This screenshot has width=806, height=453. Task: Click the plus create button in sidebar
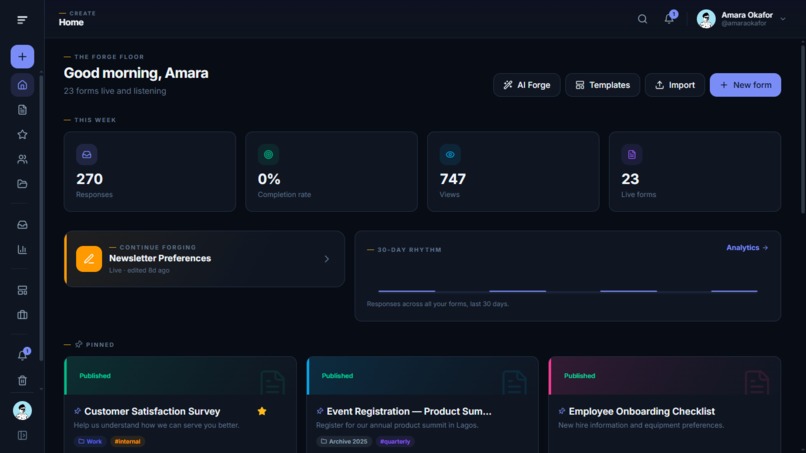22,57
